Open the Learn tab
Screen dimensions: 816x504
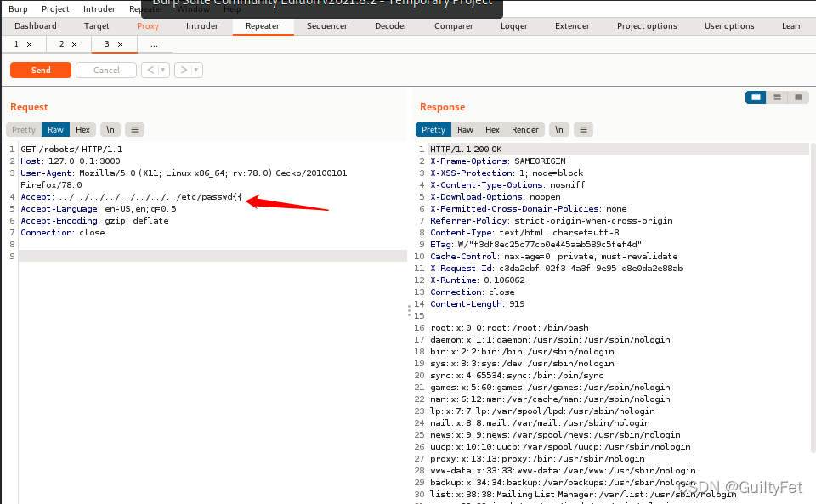click(x=792, y=26)
